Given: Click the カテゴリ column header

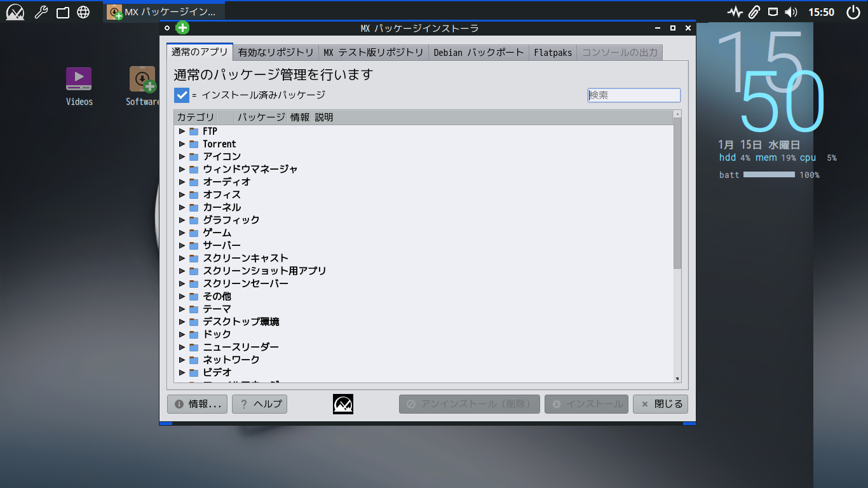Looking at the screenshot, I should (196, 118).
